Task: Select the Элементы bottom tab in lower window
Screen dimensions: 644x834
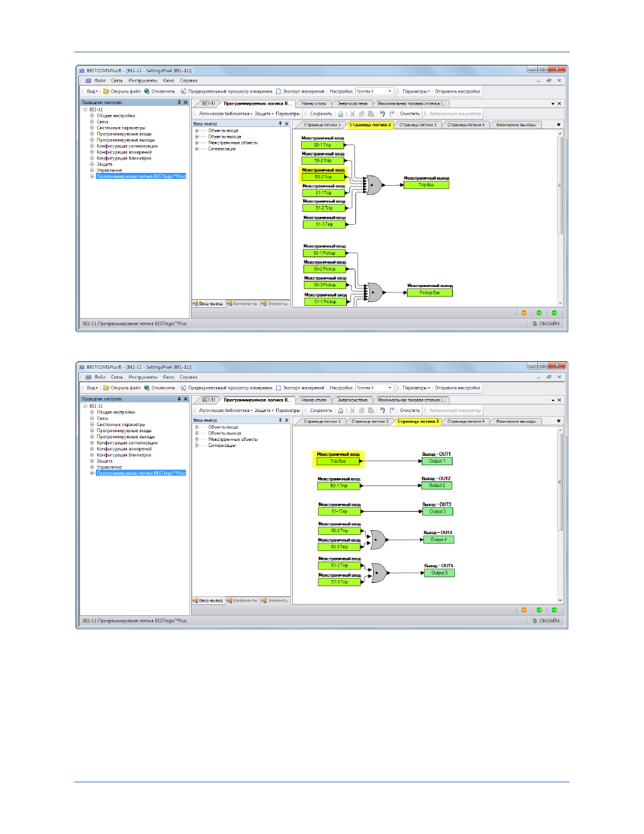Action: (x=275, y=600)
